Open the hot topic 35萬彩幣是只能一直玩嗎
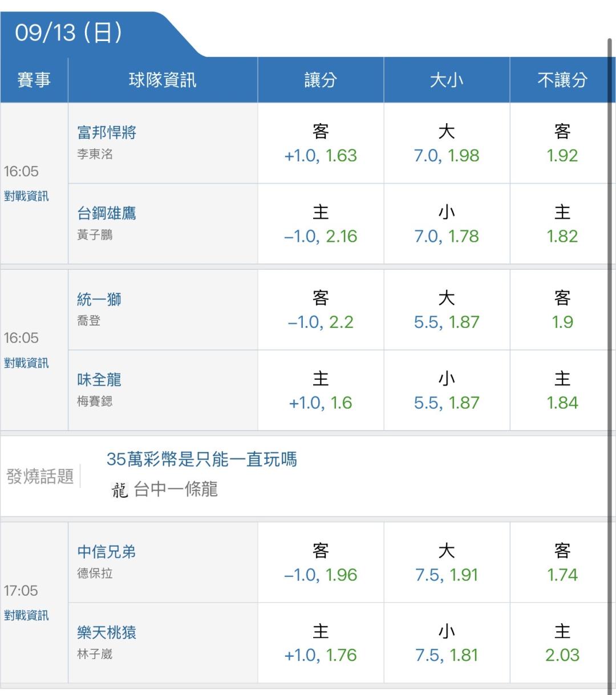 coord(202,459)
